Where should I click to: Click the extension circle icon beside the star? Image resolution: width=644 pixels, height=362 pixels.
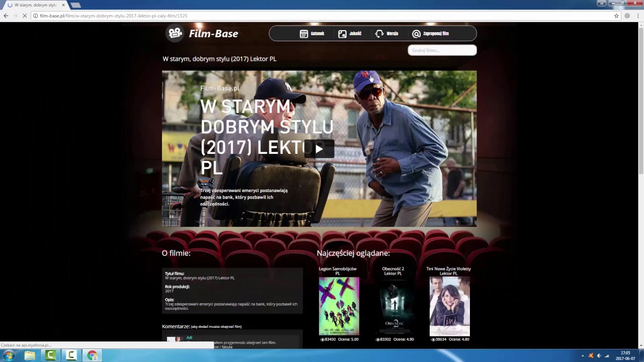pyautogui.click(x=627, y=16)
